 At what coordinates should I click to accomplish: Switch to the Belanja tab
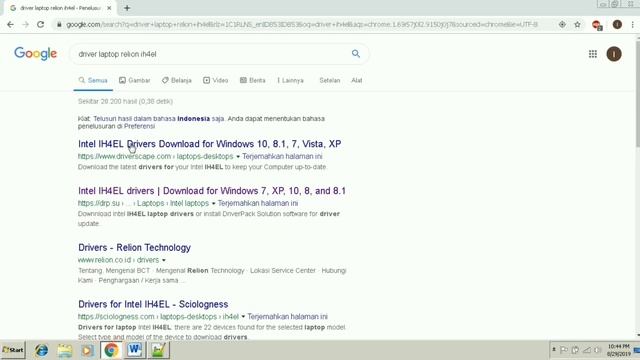[x=176, y=80]
